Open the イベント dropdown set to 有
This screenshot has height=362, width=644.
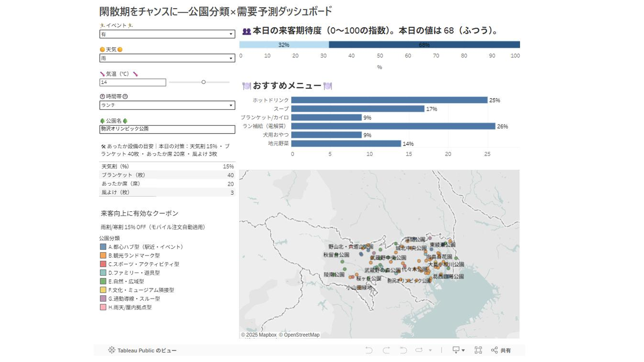pos(167,34)
